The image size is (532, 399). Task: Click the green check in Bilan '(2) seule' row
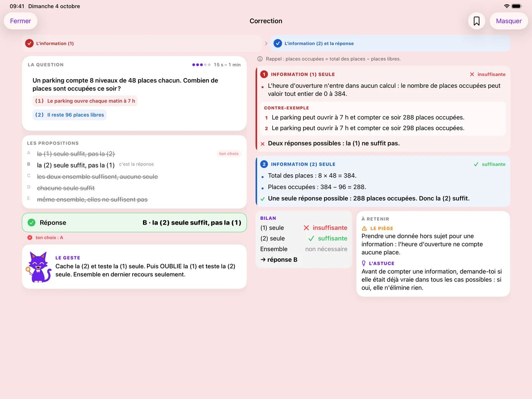click(311, 239)
